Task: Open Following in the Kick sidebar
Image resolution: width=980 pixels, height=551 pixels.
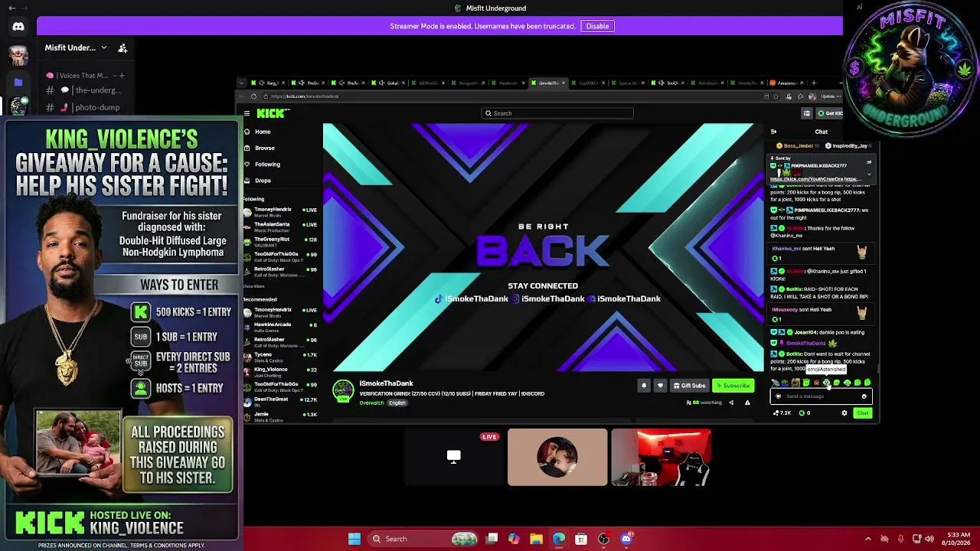Action: coord(267,165)
